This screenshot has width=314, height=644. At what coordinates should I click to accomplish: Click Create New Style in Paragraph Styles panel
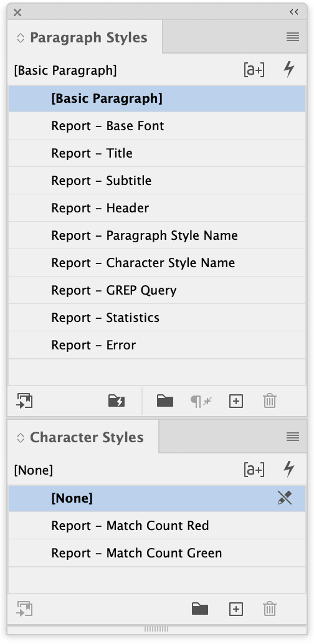[236, 401]
